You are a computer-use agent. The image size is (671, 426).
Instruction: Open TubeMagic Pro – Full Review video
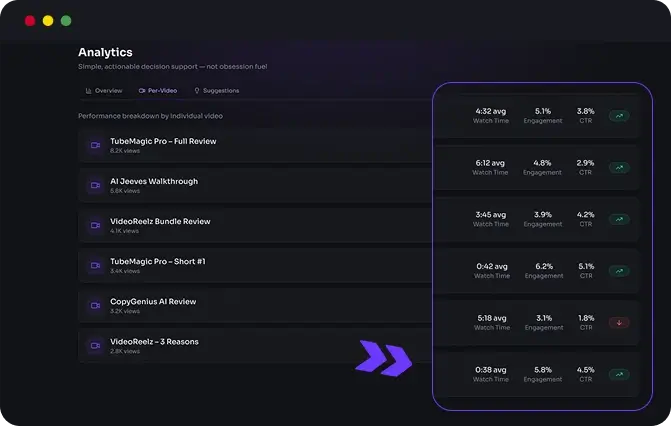163,141
